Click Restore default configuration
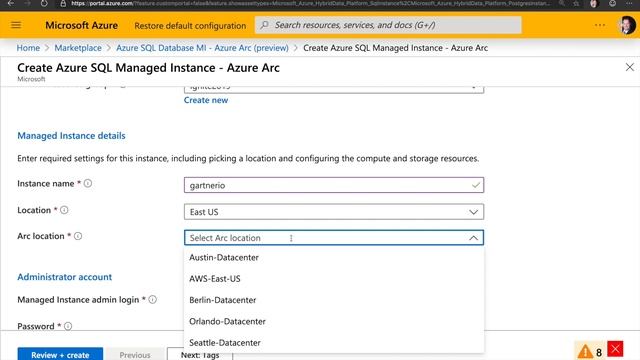The height and width of the screenshot is (360, 640). [190, 25]
